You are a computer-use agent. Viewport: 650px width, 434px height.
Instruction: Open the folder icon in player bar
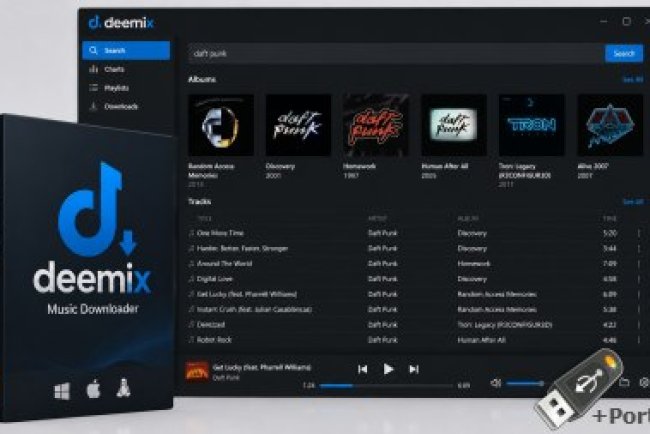pyautogui.click(x=624, y=383)
